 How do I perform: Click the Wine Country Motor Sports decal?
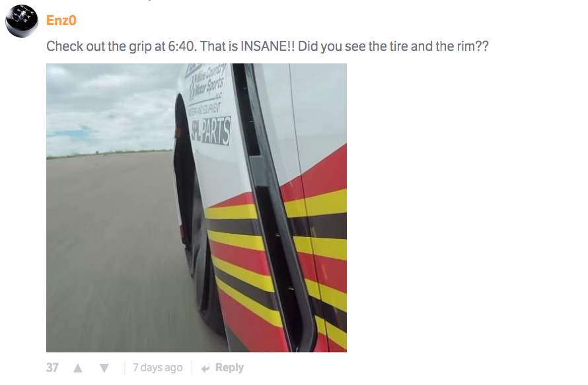click(x=207, y=83)
